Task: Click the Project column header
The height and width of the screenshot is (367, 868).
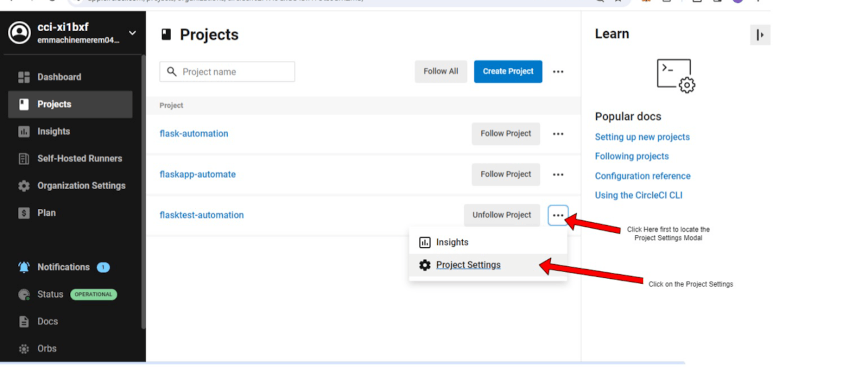Action: click(171, 106)
